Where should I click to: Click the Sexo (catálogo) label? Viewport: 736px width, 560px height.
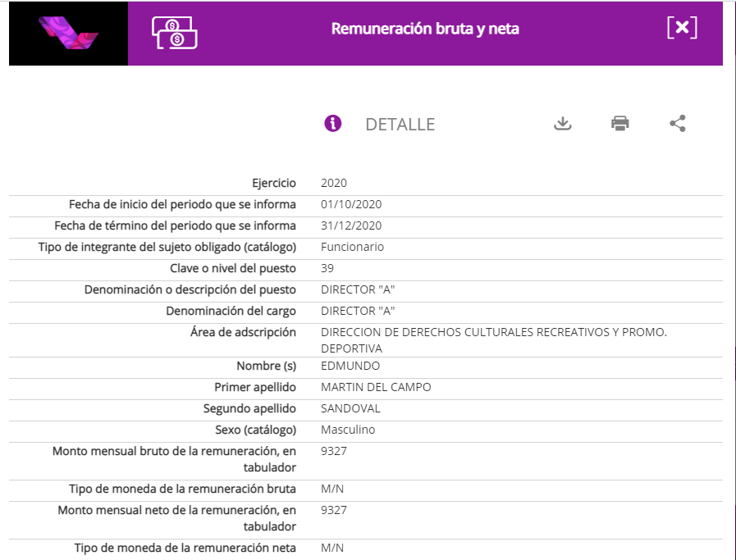tap(256, 430)
